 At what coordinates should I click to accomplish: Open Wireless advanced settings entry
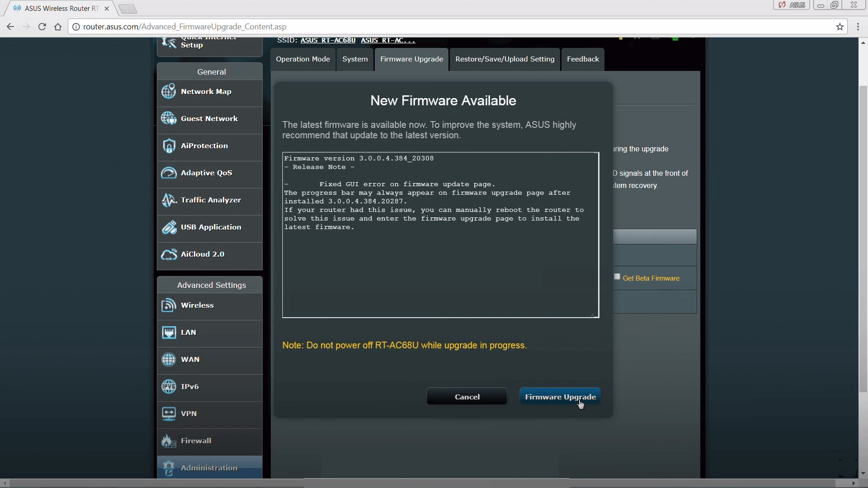point(210,305)
